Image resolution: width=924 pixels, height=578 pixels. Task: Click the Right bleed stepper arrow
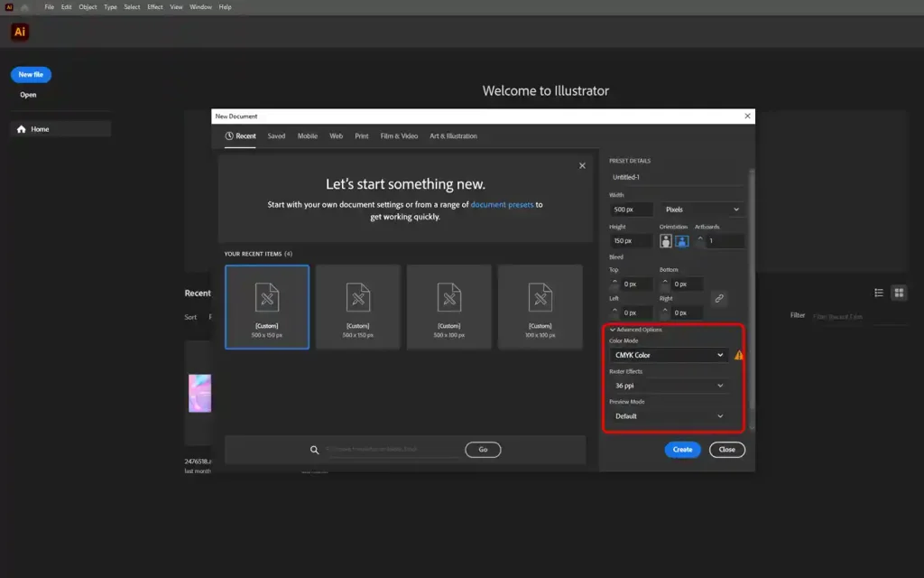[x=665, y=310]
